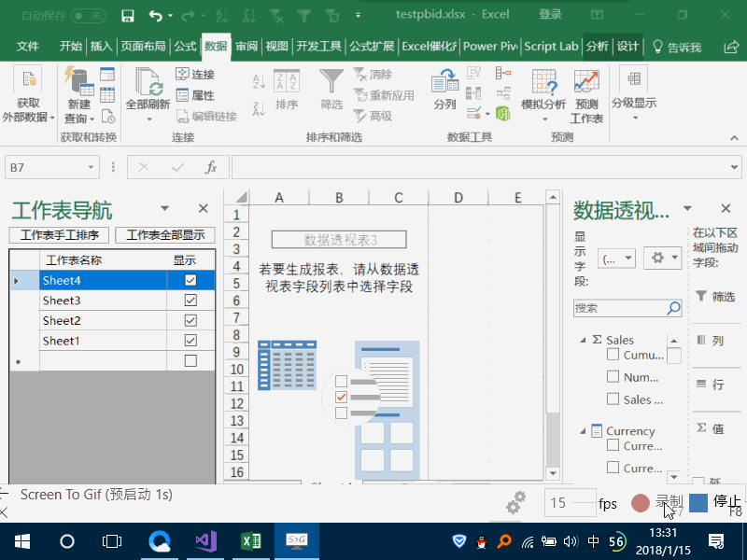Open the Name Box dropdown
The image size is (747, 560).
tap(91, 167)
